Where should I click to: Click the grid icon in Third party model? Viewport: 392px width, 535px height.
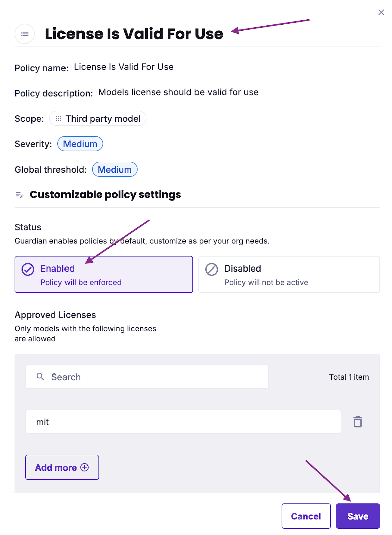tap(59, 118)
